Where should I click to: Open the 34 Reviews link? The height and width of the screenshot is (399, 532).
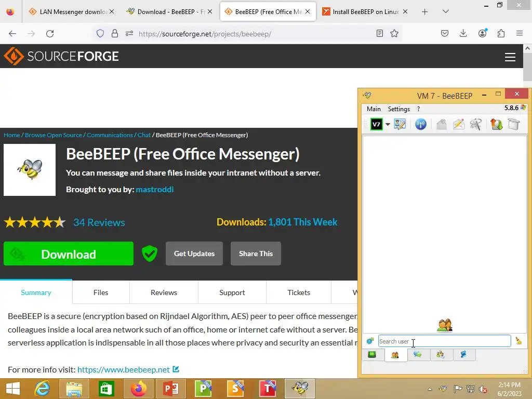[x=99, y=222]
